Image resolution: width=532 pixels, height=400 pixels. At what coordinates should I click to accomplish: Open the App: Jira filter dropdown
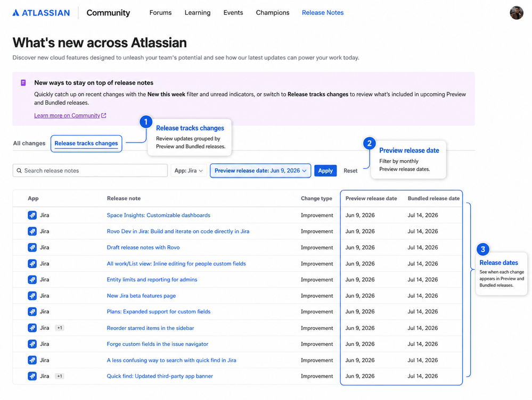coord(189,171)
